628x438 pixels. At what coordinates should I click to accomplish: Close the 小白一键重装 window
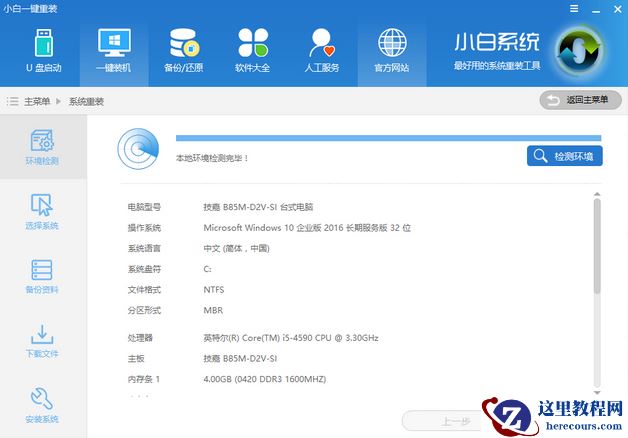(618, 9)
